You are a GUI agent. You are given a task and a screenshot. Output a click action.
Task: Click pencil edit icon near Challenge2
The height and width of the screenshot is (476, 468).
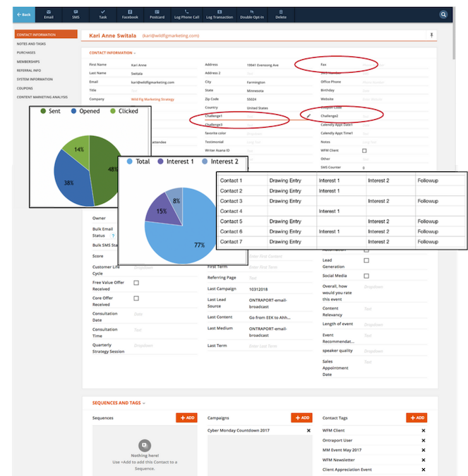(308, 116)
